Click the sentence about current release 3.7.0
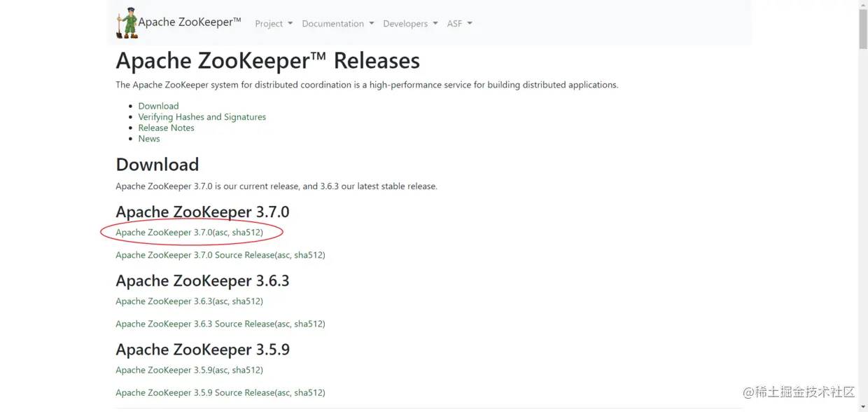Viewport: 868px width, 412px height. (x=276, y=186)
